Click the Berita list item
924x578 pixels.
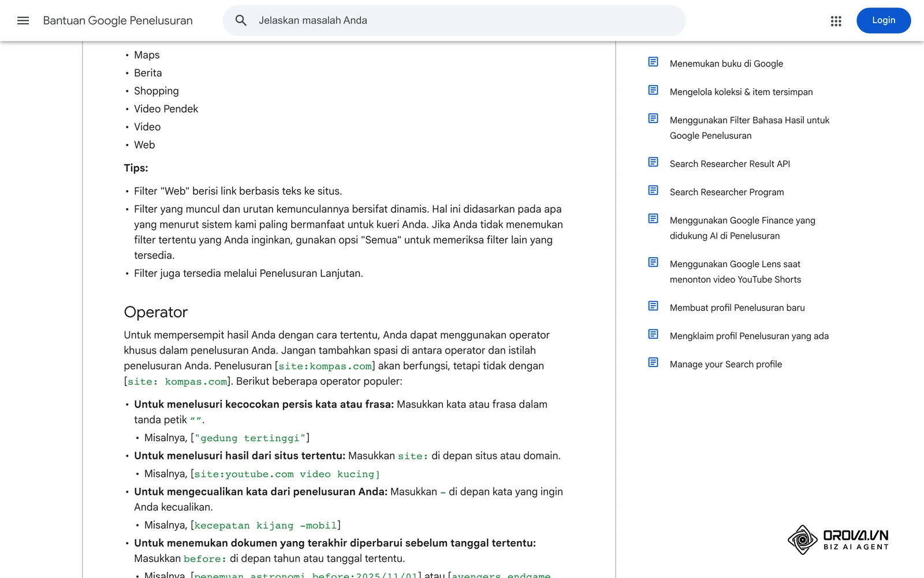click(148, 73)
